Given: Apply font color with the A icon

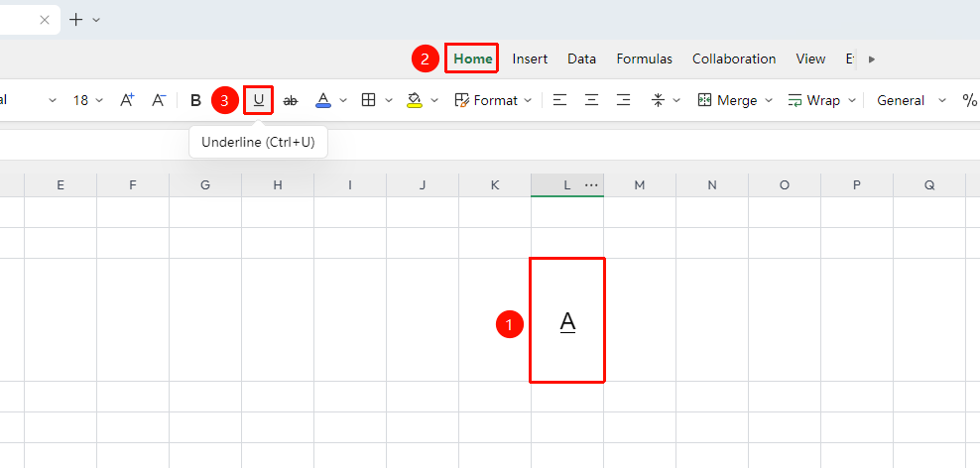Looking at the screenshot, I should pos(323,100).
